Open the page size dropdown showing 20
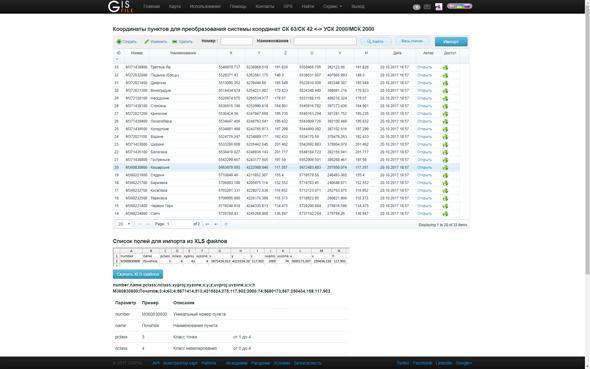This screenshot has height=369, width=590. click(x=124, y=224)
